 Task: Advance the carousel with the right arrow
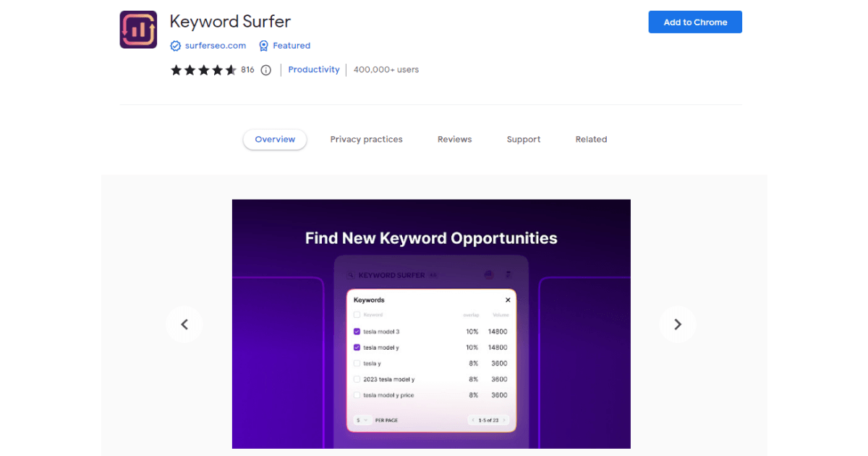click(x=678, y=324)
